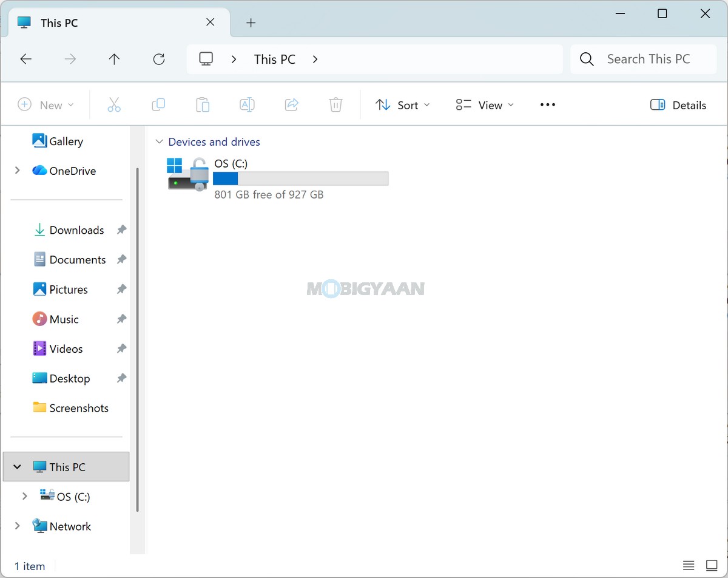Refresh the This PC view
Image resolution: width=728 pixels, height=578 pixels.
(x=159, y=59)
